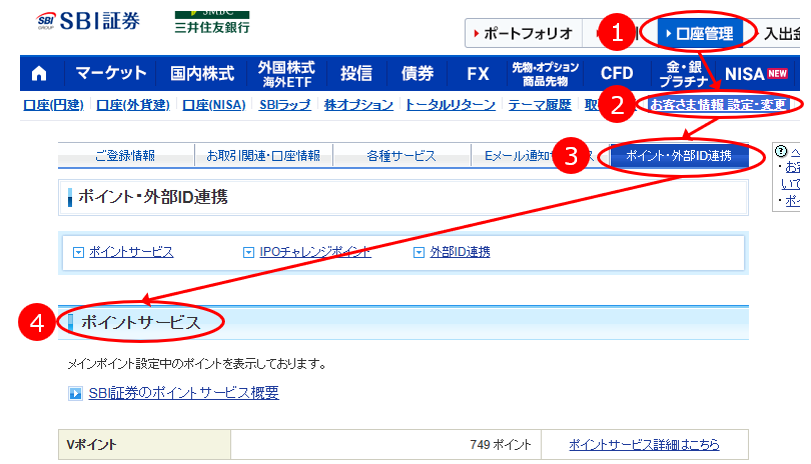Image resolution: width=811 pixels, height=464 pixels.
Task: Click the home icon in navigation bar
Action: [40, 73]
